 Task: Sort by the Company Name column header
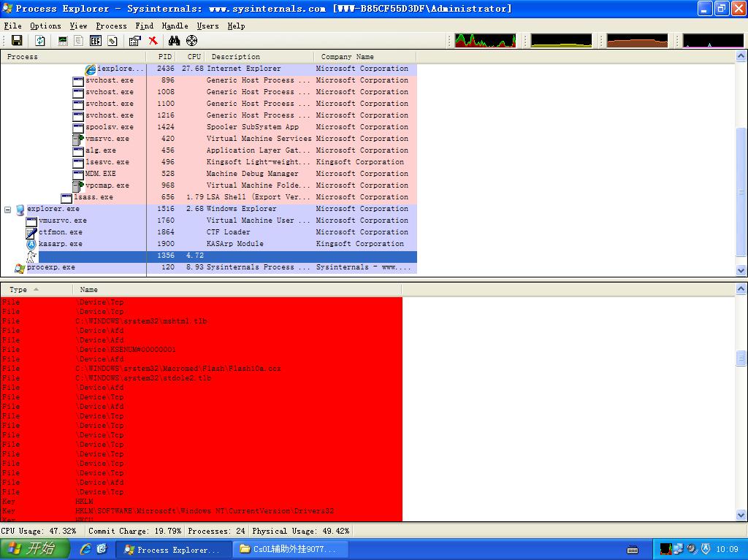pos(365,57)
